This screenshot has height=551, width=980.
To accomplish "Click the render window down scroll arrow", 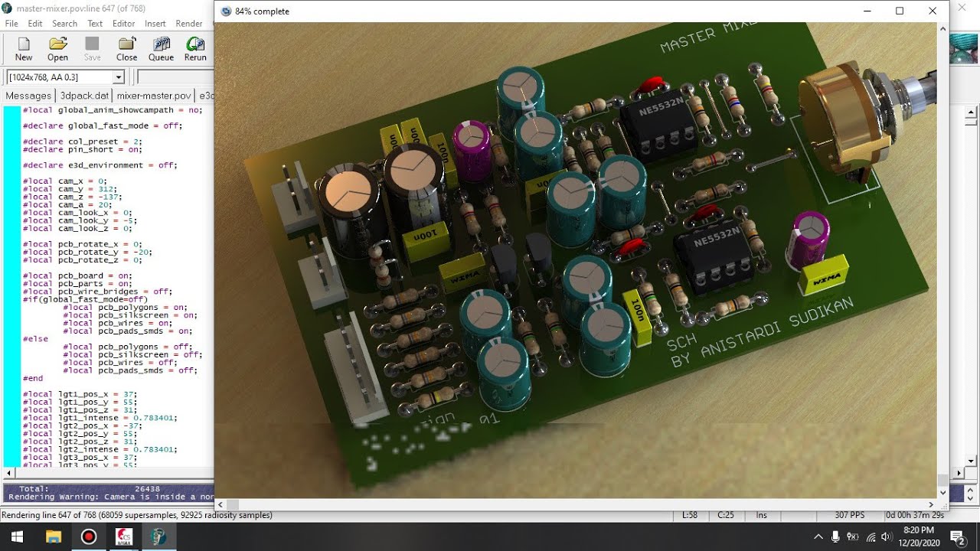I will point(942,493).
